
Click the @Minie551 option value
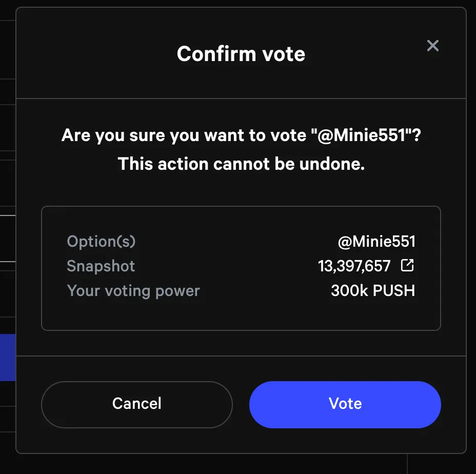(x=377, y=241)
